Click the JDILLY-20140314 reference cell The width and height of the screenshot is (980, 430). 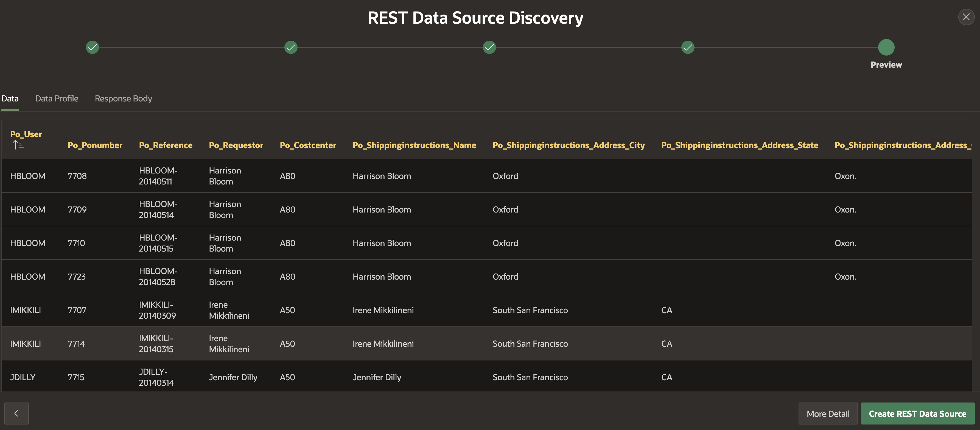coord(156,377)
